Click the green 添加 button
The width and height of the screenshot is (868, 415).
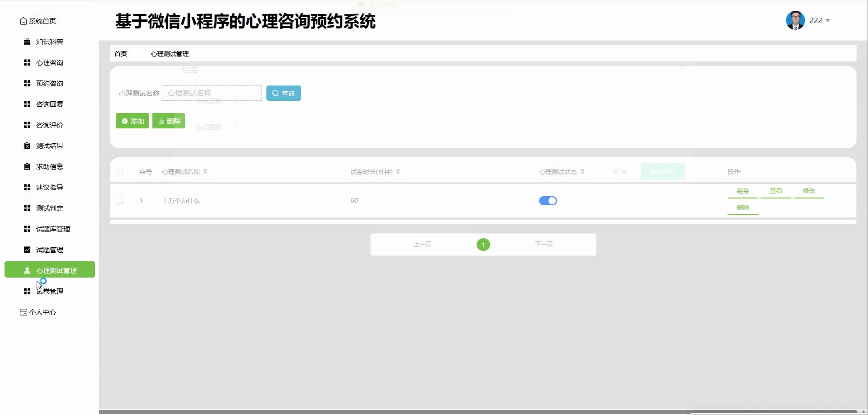[132, 121]
